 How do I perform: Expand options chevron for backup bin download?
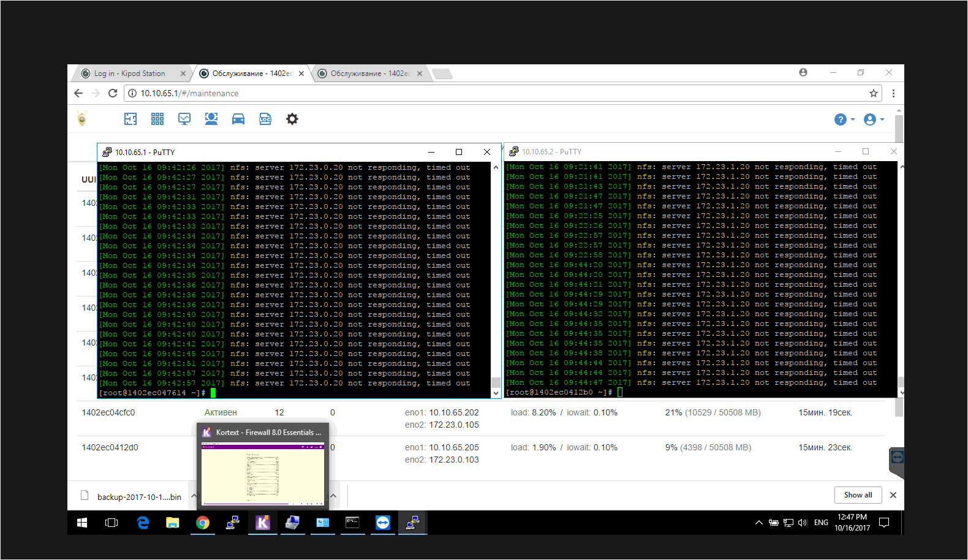click(194, 496)
